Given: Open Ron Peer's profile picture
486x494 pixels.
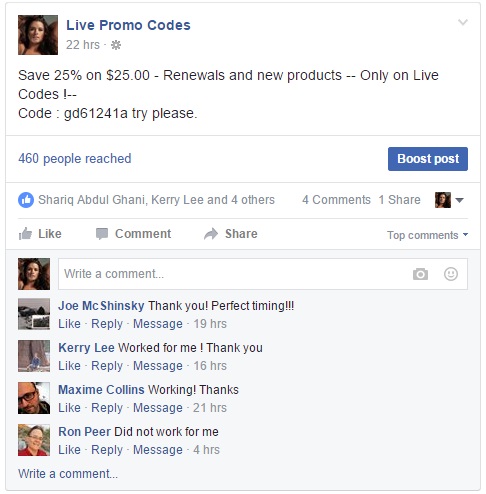Looking at the screenshot, I should click(34, 440).
